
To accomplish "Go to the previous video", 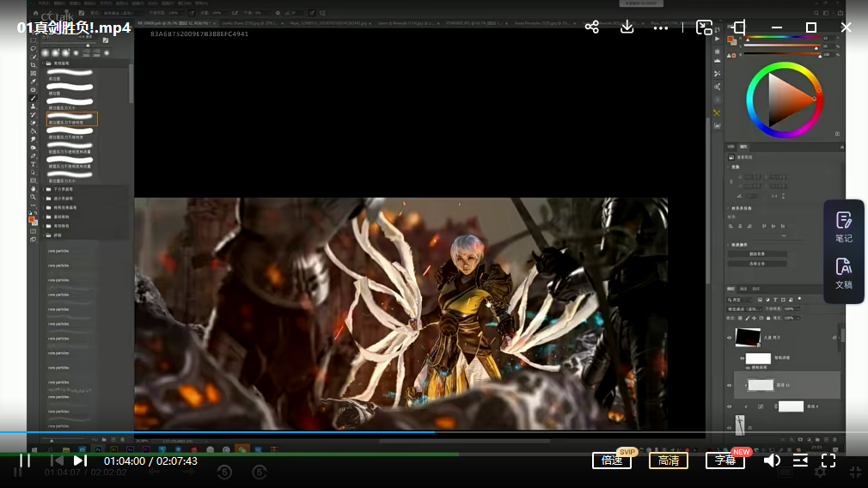I will pos(57,461).
